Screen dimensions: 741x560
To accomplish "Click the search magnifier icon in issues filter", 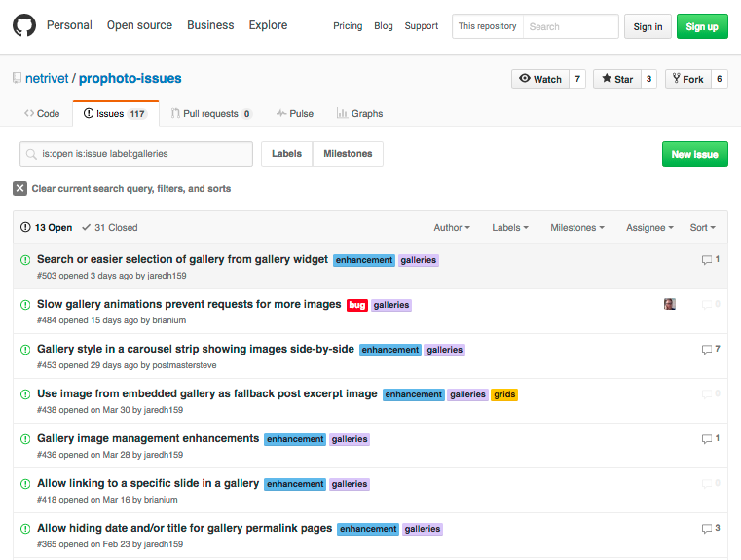I will click(x=31, y=154).
